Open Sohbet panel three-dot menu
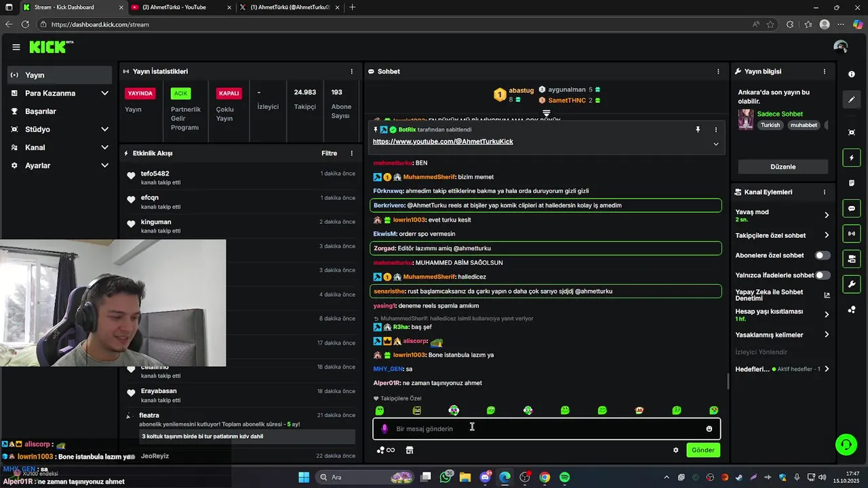The width and height of the screenshot is (868, 488). coord(718,71)
